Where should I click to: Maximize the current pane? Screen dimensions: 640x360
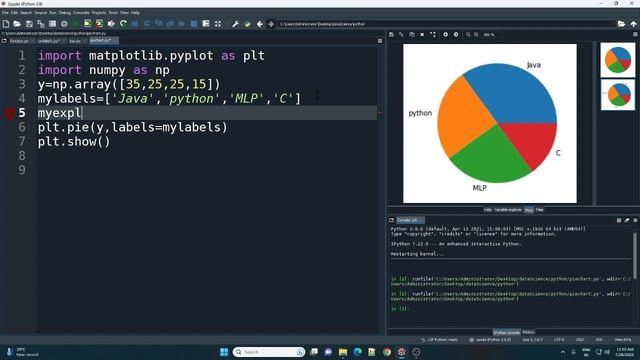click(206, 24)
